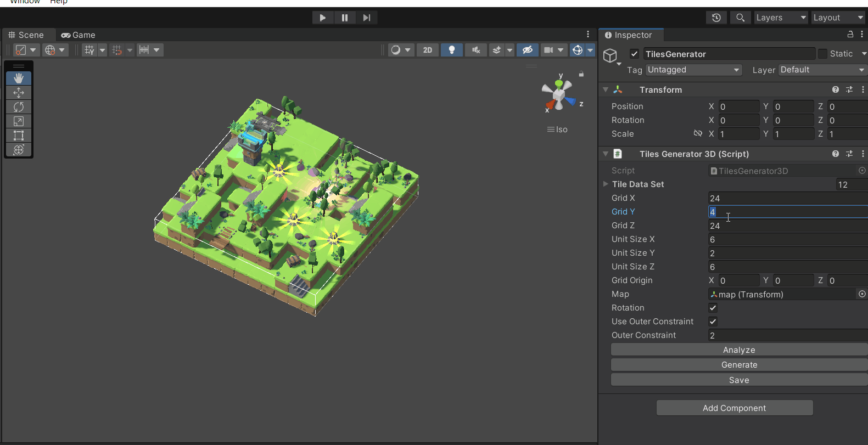Open the Tag dropdown showing Untagged
Screen dimensions: 868x445
tap(693, 70)
